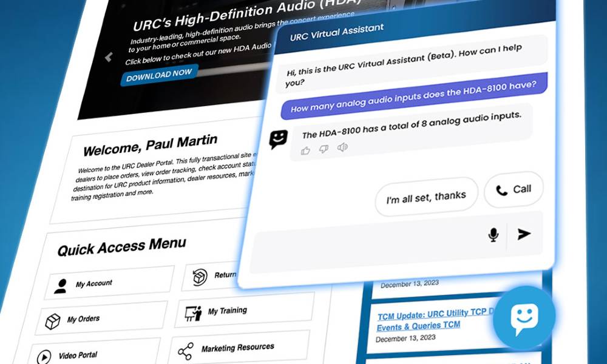Click the High-Definition Audio banner title
Screen dimensions: 607x364
247,15
